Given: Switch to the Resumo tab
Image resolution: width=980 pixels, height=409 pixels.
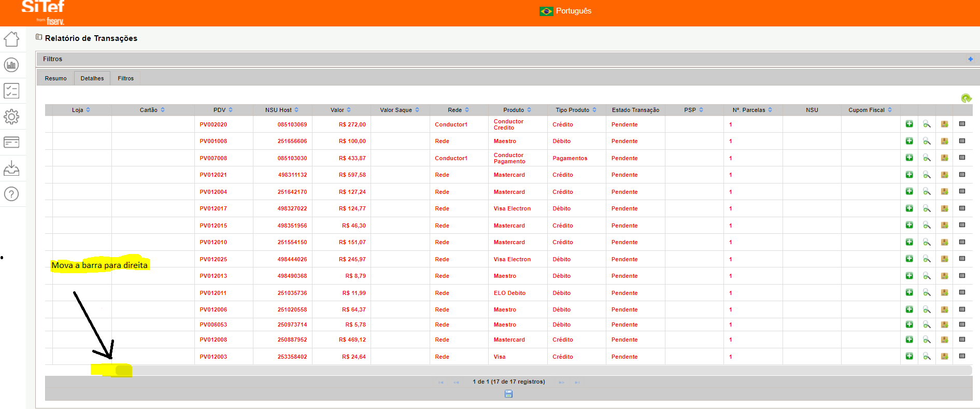Looking at the screenshot, I should click(55, 78).
